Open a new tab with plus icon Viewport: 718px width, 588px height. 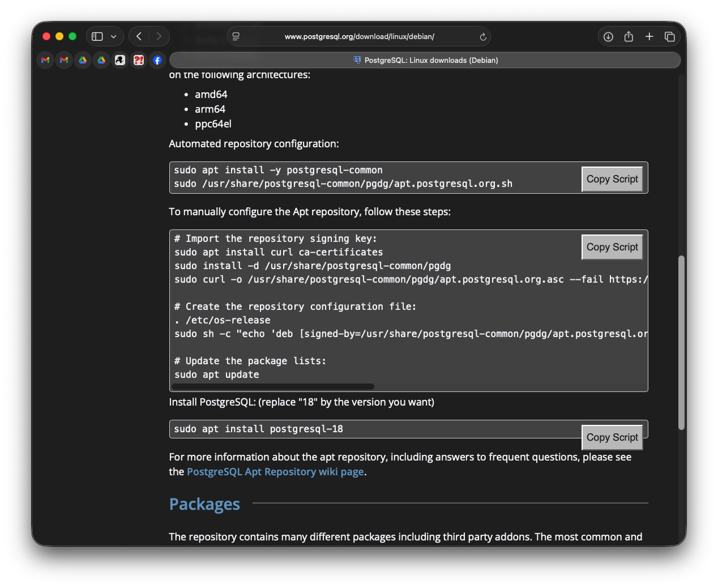[649, 37]
